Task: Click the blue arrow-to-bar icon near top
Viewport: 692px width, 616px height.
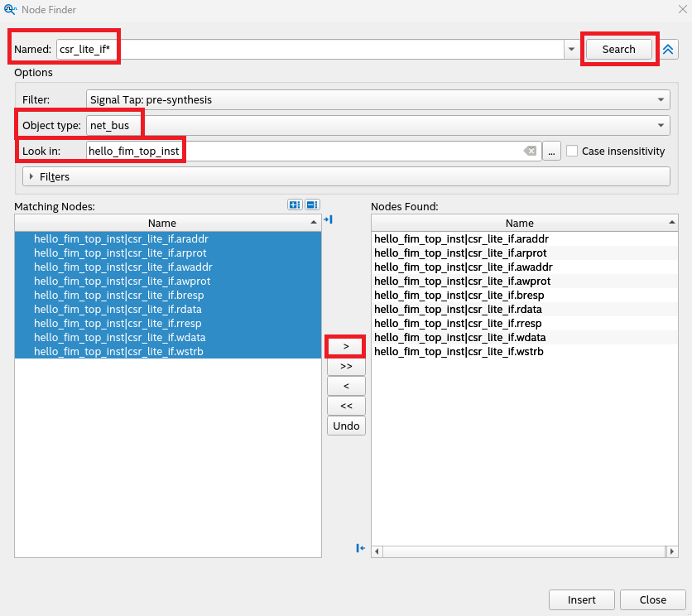Action: tap(328, 219)
